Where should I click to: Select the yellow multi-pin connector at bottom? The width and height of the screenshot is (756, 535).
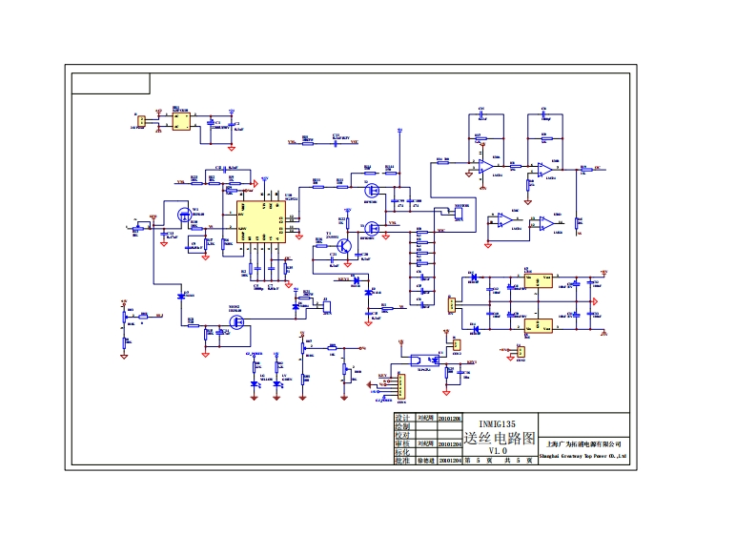click(x=401, y=386)
